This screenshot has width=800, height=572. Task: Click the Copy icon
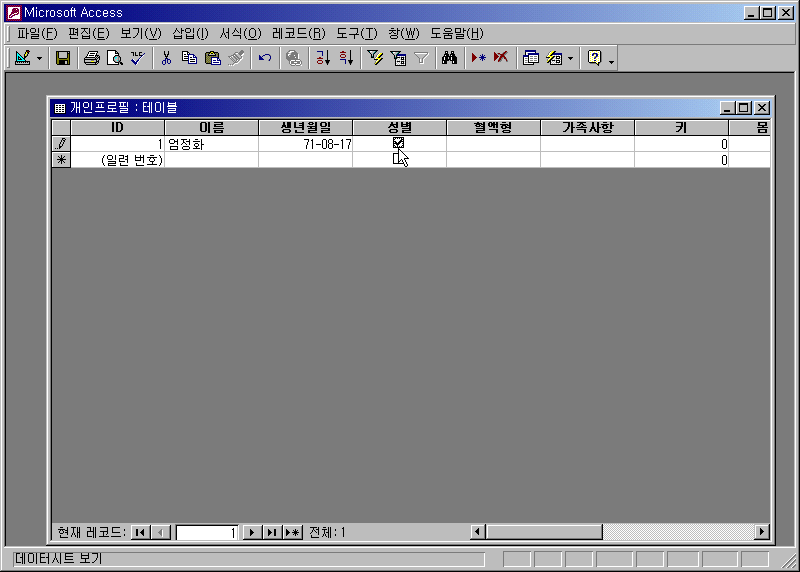click(189, 58)
